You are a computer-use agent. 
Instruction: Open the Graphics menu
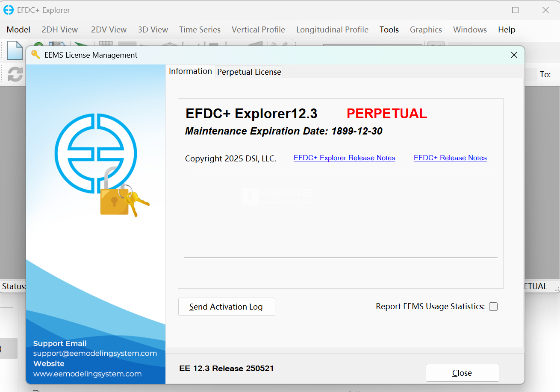[426, 29]
